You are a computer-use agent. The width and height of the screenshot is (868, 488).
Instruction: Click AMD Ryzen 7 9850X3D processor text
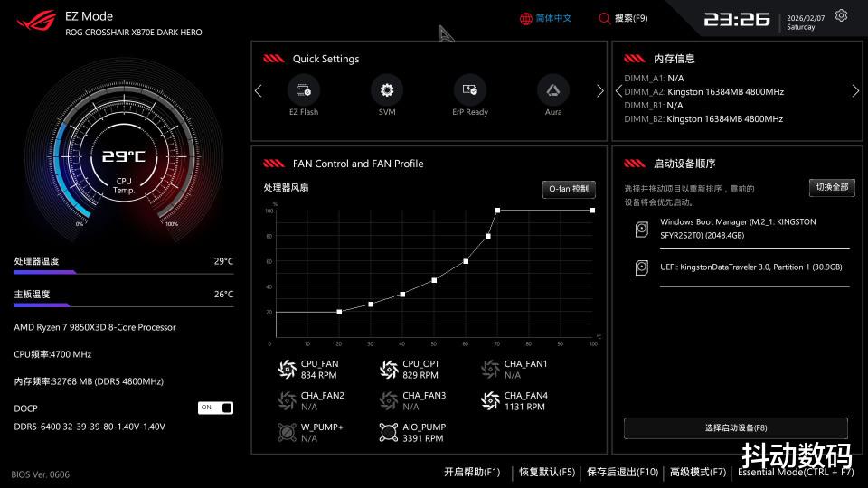point(95,327)
